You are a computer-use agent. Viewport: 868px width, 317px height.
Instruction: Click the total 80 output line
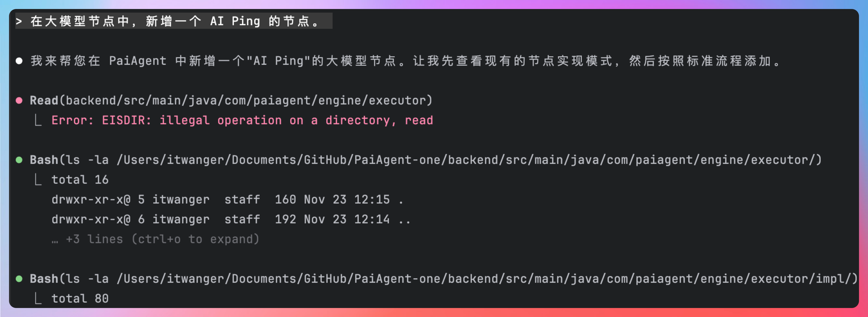point(80,299)
